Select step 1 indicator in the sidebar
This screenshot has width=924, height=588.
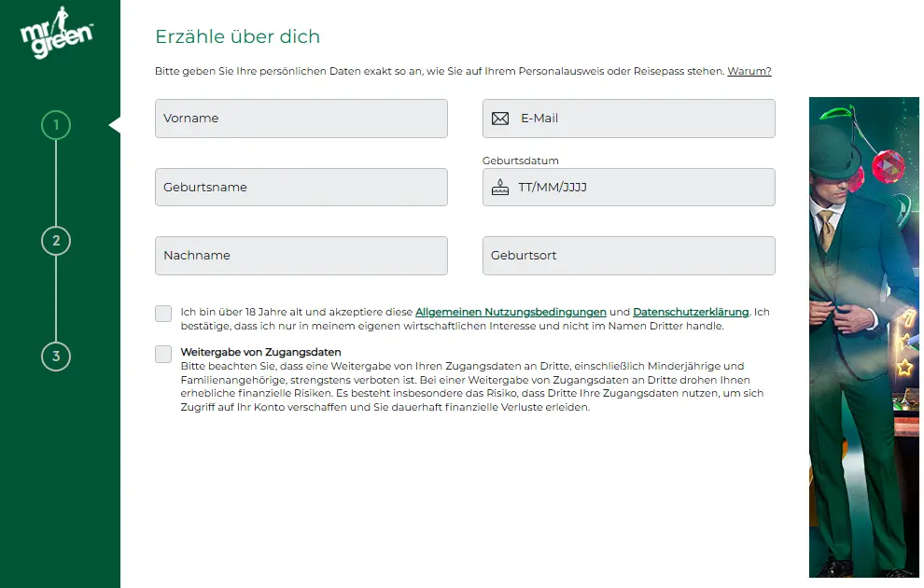(x=56, y=124)
